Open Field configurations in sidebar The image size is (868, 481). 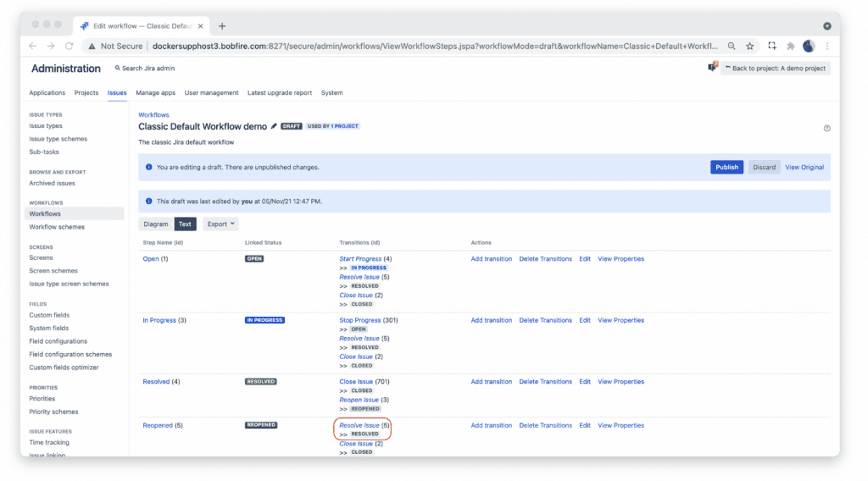point(58,341)
